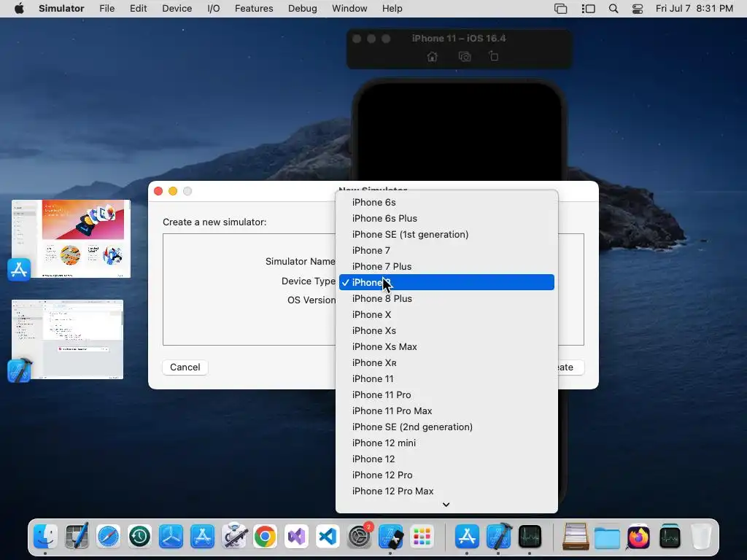The width and height of the screenshot is (747, 560).
Task: Pick iPhone 12 Pro device type
Action: point(446,475)
